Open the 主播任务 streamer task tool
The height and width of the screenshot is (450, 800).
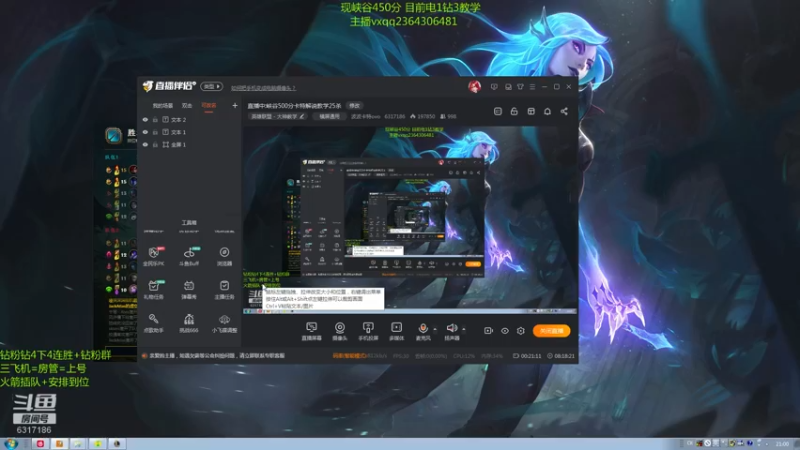pyautogui.click(x=224, y=290)
